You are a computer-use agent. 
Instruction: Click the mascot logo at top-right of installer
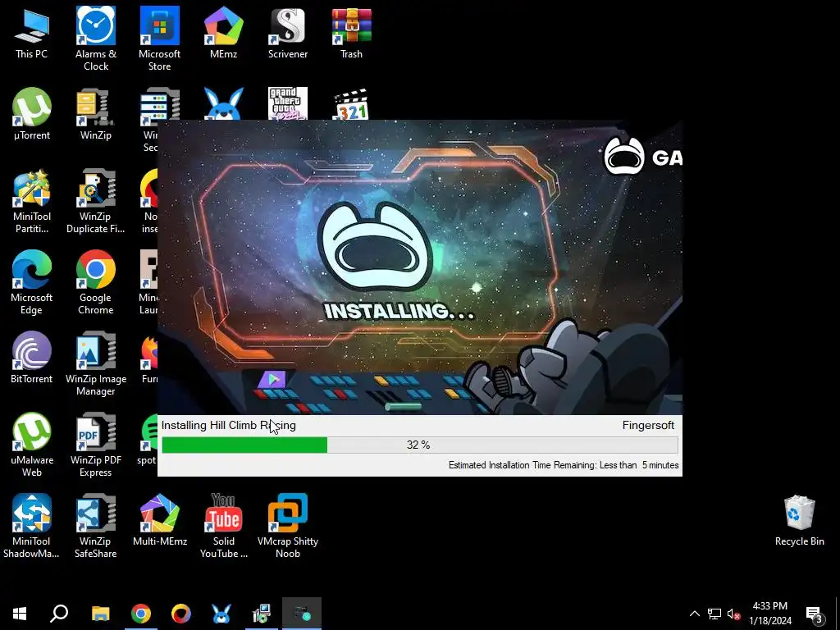point(624,157)
